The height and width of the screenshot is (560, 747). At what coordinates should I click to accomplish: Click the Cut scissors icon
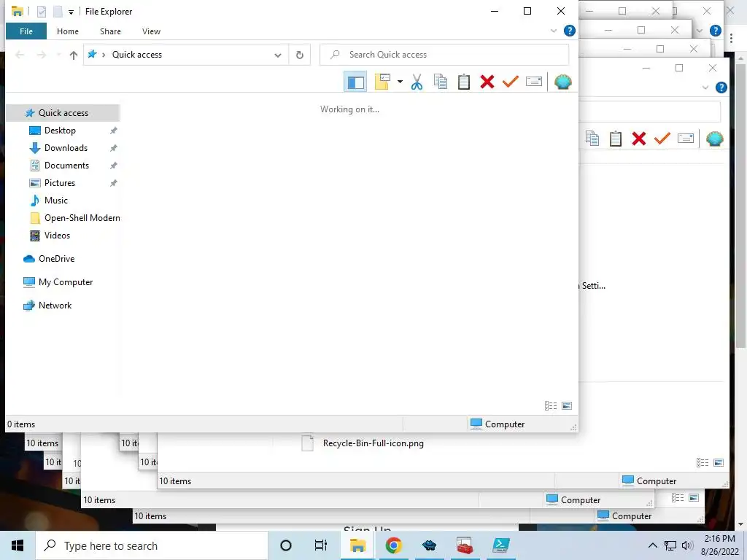pos(417,82)
